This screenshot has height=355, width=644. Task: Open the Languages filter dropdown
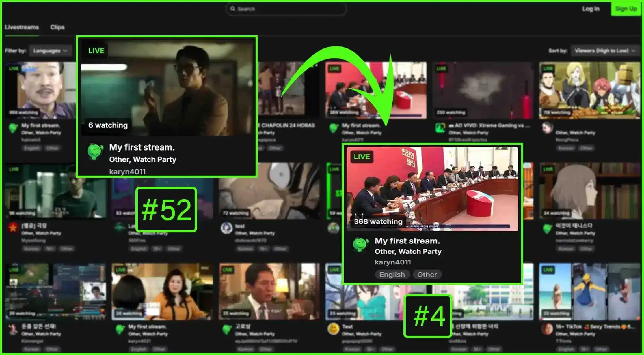click(x=50, y=51)
